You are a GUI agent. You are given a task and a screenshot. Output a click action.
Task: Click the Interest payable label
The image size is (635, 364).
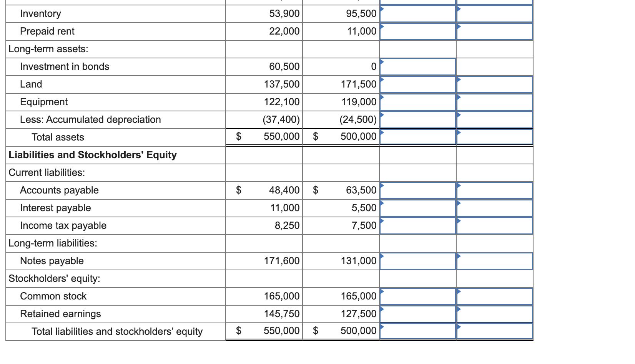click(x=55, y=208)
